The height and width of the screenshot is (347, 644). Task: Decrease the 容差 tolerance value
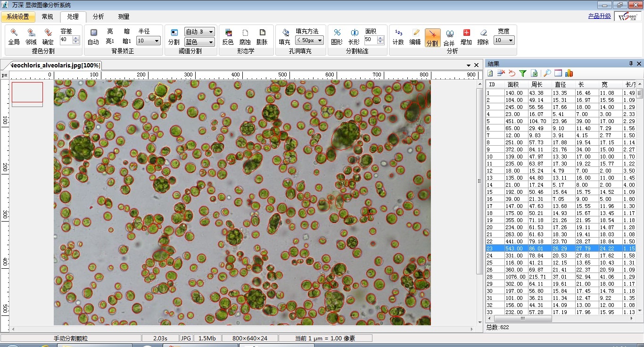point(76,42)
